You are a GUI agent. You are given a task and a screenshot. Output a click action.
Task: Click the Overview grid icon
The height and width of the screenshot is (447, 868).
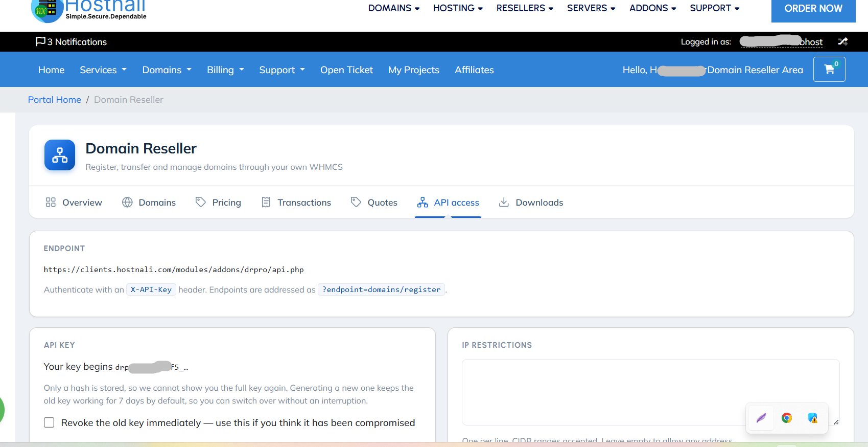tap(51, 203)
